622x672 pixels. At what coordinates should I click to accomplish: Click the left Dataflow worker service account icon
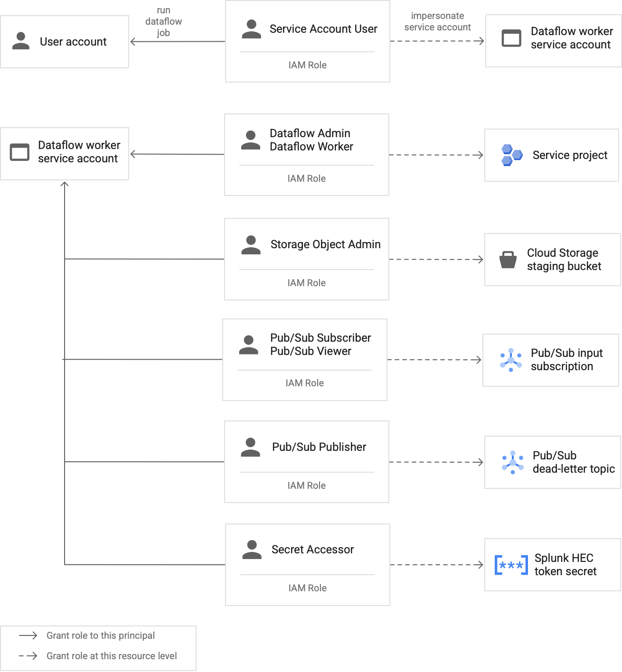click(19, 152)
